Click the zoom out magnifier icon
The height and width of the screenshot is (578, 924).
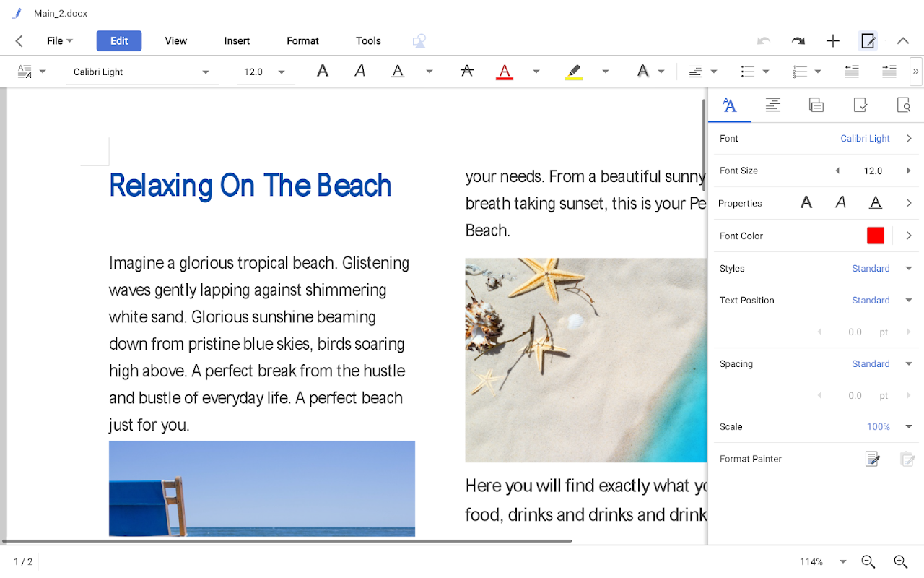pyautogui.click(x=868, y=561)
